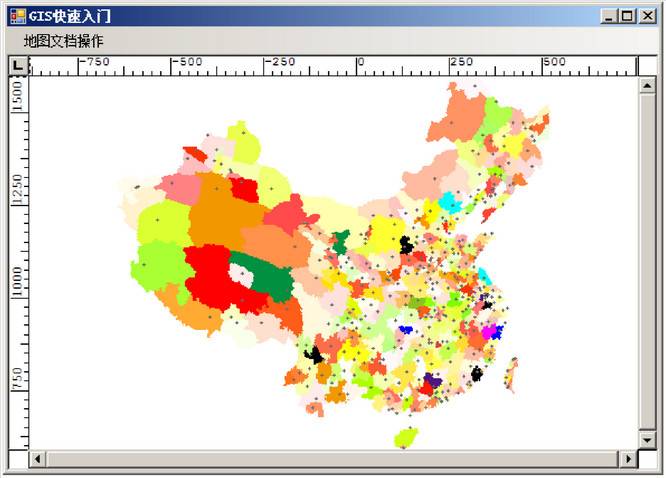
Task: Click the purple region in southern map
Action: tap(432, 379)
